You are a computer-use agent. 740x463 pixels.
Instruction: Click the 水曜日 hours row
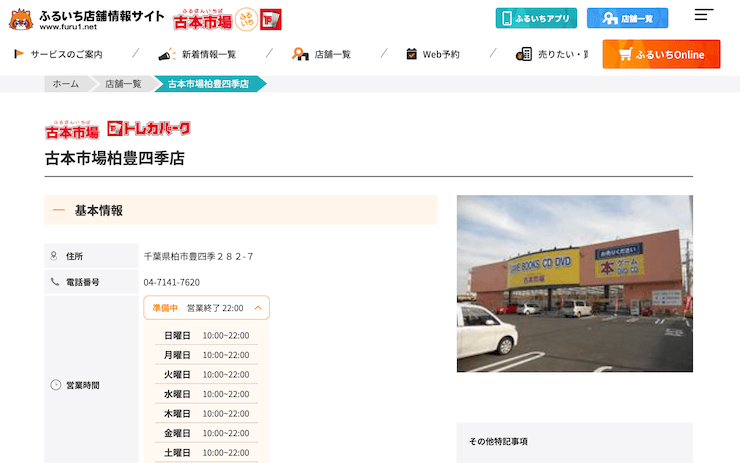pyautogui.click(x=207, y=394)
